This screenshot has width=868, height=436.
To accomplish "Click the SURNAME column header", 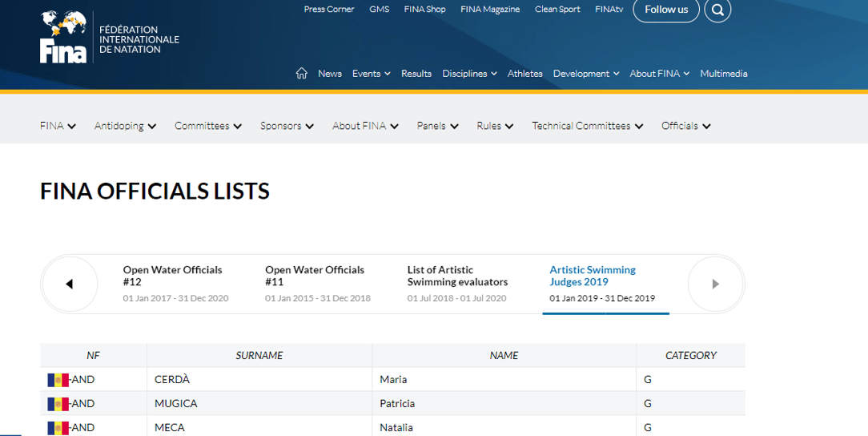I will pyautogui.click(x=259, y=355).
